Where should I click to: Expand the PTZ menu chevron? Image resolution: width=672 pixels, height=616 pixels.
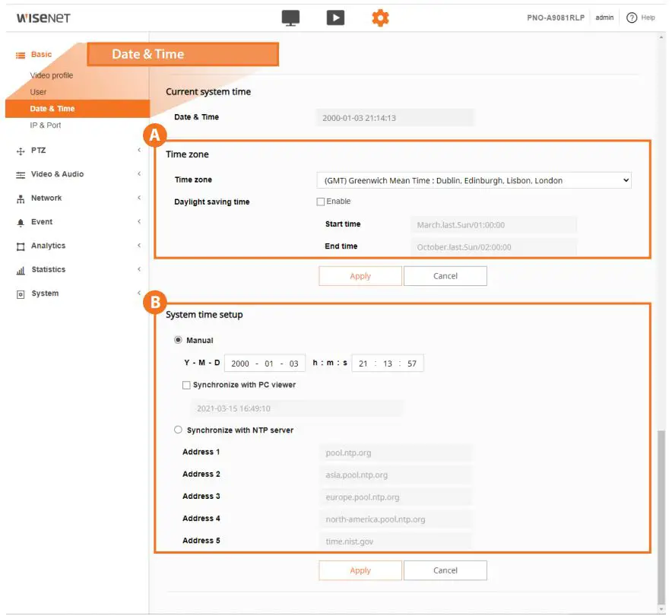pos(139,150)
